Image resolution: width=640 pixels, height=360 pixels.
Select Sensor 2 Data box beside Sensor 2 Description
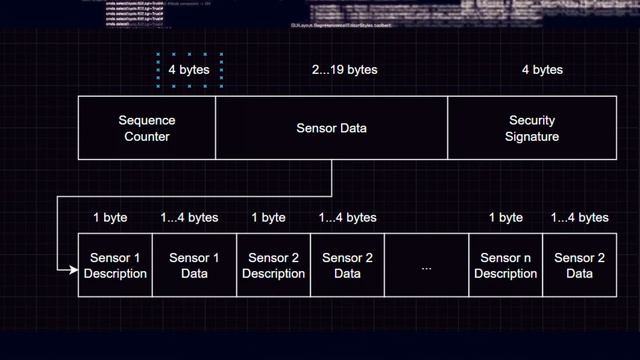pos(347,265)
